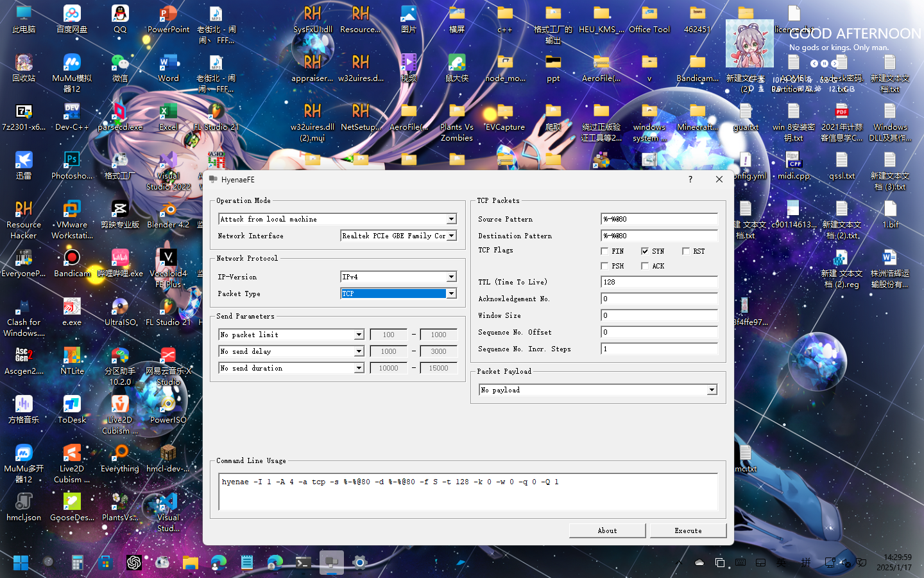Viewport: 924px width, 578px height.
Task: Tick the ACK flag checkbox
Action: click(645, 266)
